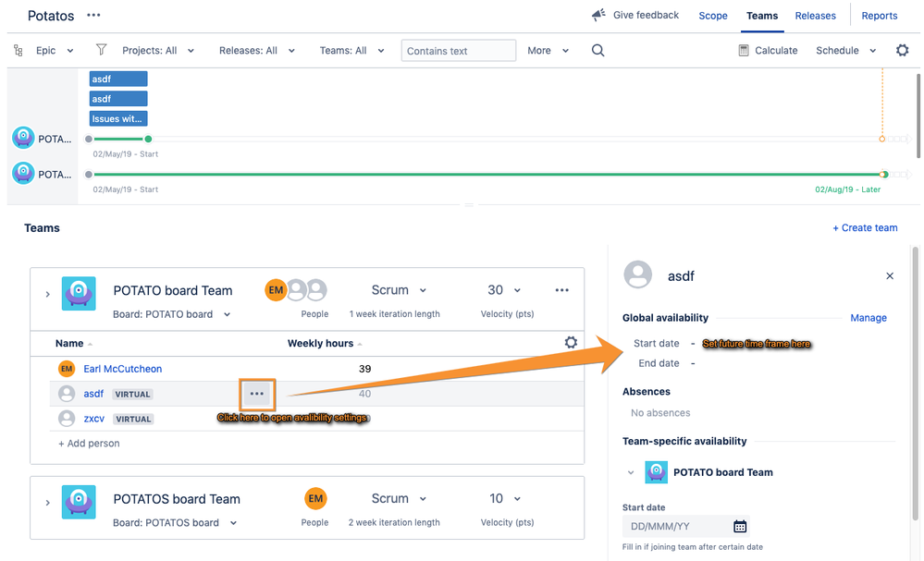This screenshot has width=924, height=561.
Task: Click the availability panel vertical scrollbar
Action: (915, 383)
